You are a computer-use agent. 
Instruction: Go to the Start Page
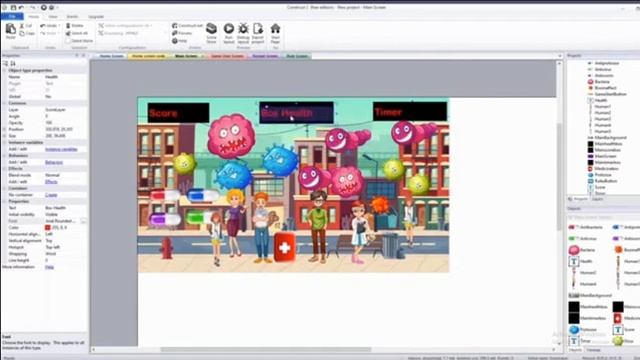(x=275, y=33)
